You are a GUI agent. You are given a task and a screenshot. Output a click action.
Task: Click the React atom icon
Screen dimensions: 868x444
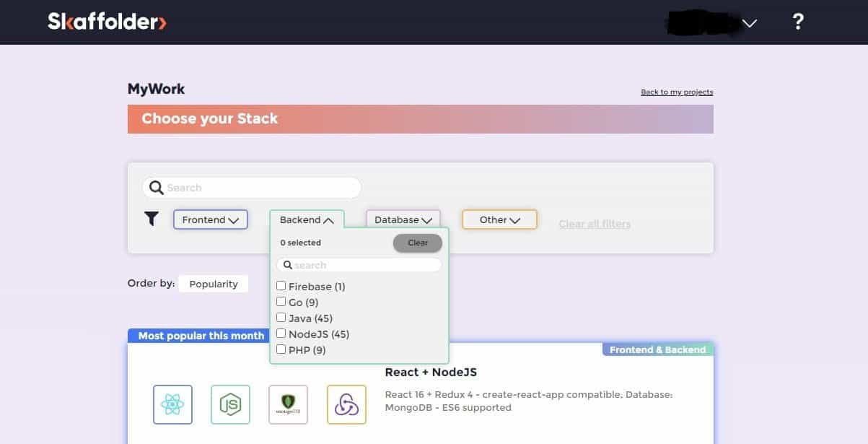[172, 404]
